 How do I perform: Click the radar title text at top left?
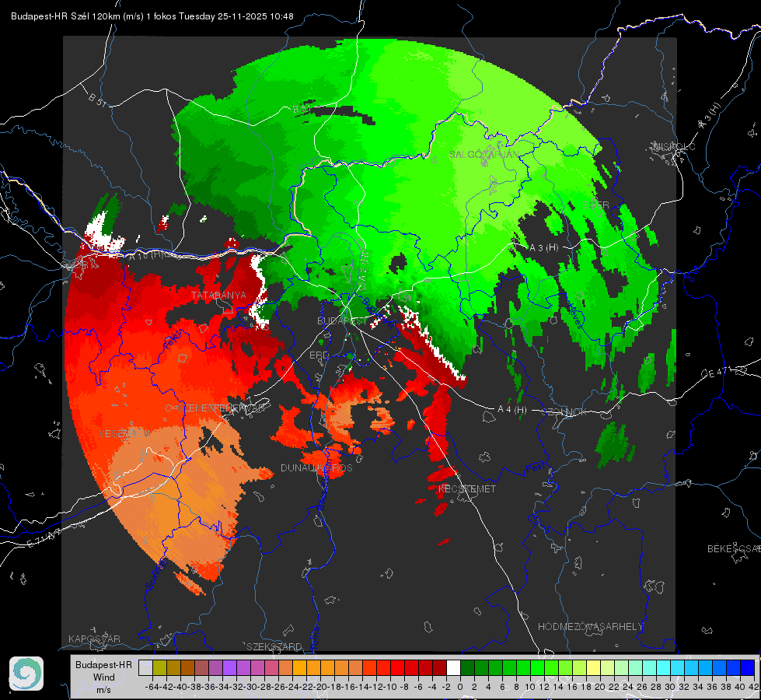coord(152,16)
